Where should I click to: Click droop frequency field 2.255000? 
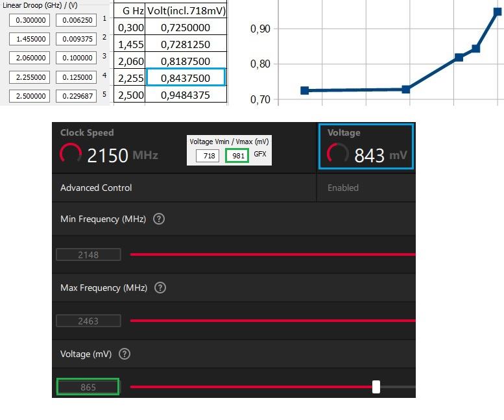[29, 77]
